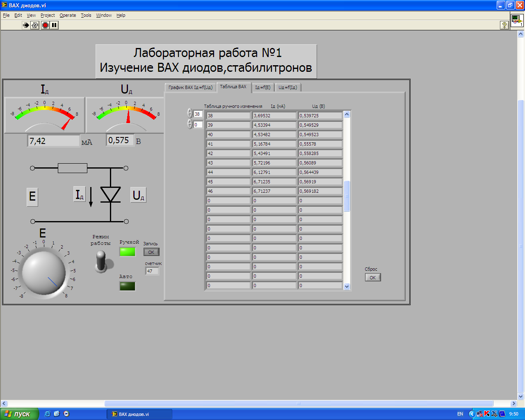Screen dimensions: 525x420
Task: Flip the Режим работы toggle switch
Action: point(101,261)
